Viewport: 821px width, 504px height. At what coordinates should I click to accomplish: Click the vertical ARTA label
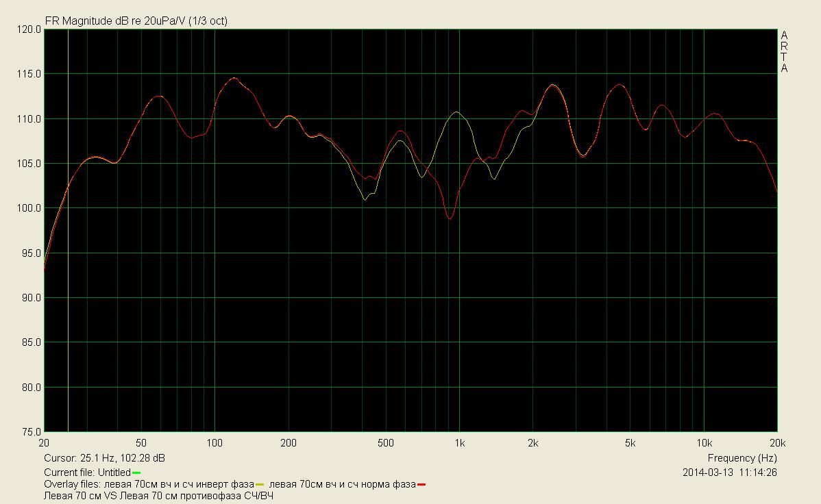click(784, 51)
